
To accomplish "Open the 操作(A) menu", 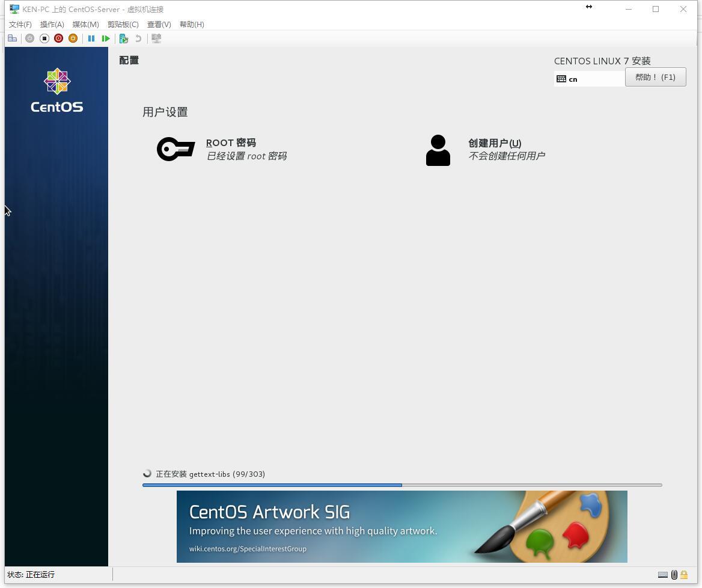I will pyautogui.click(x=52, y=24).
